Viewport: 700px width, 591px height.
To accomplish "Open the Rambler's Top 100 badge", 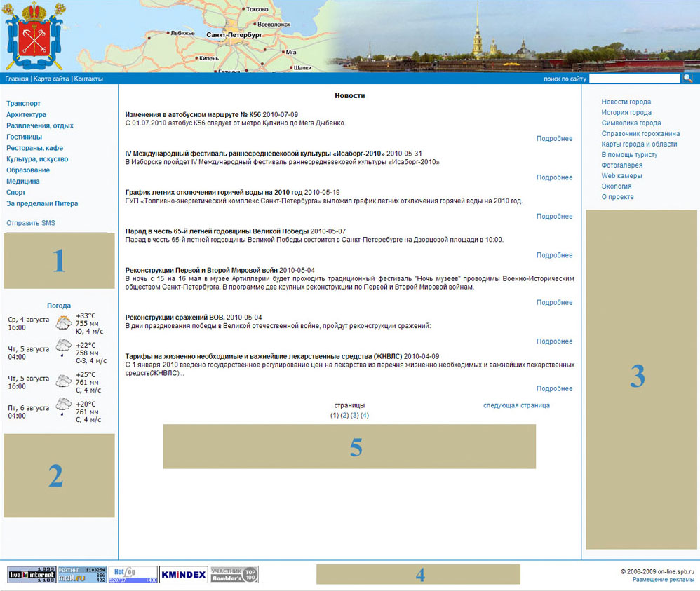I will 234,574.
